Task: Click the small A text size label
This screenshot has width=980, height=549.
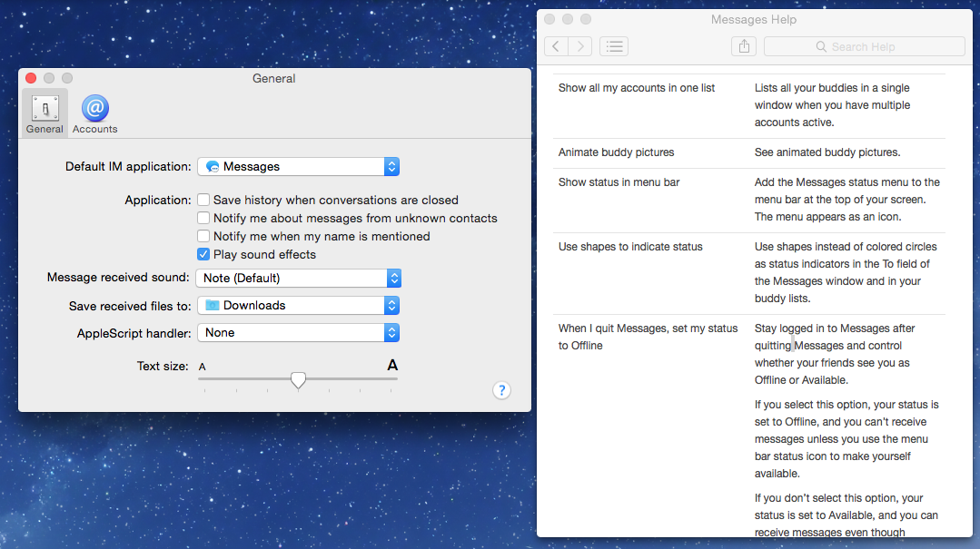Action: 202,367
